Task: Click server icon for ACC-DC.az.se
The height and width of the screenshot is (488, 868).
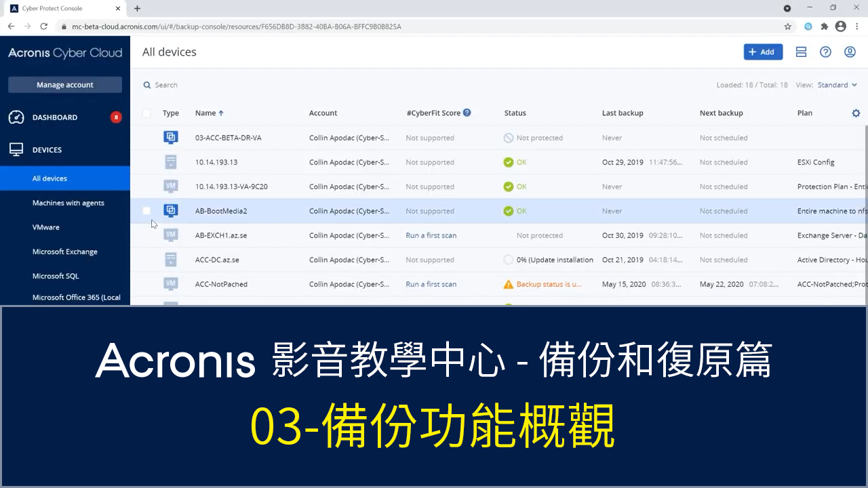Action: click(x=171, y=260)
